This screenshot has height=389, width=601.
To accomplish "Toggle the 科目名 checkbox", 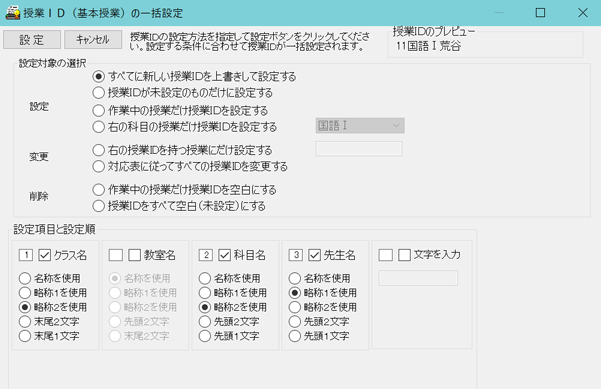I will 225,255.
